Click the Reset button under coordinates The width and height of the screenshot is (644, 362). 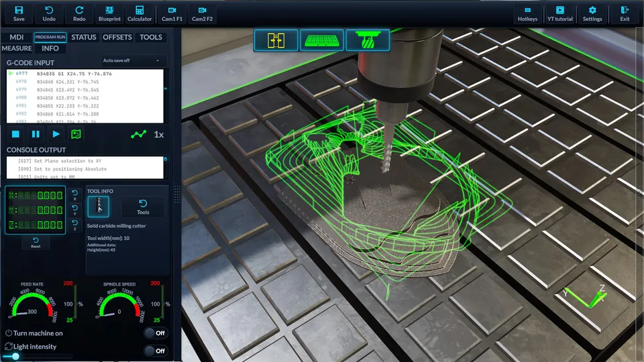[x=36, y=242]
